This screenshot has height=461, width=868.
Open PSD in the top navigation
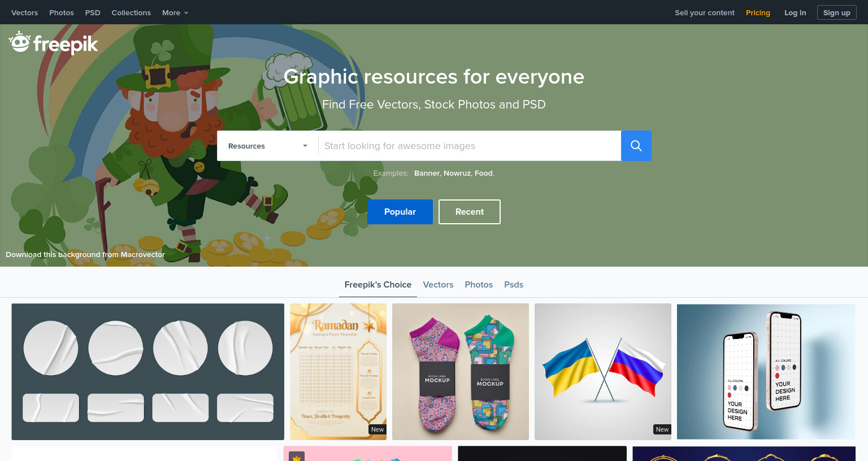click(x=93, y=12)
